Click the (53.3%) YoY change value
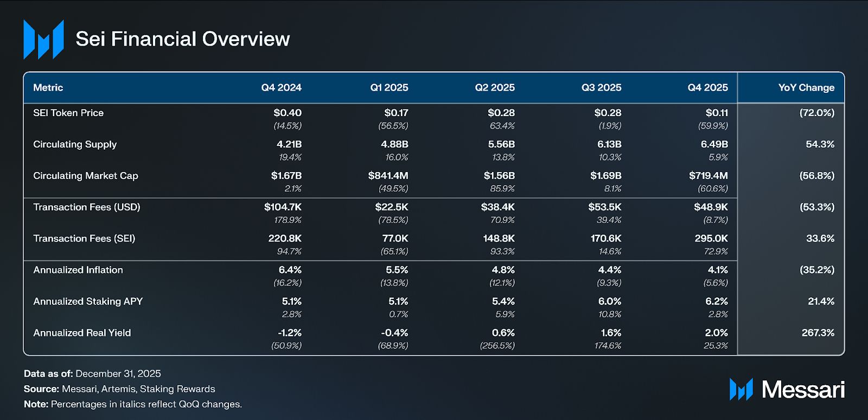Image resolution: width=868 pixels, height=420 pixels. point(817,207)
